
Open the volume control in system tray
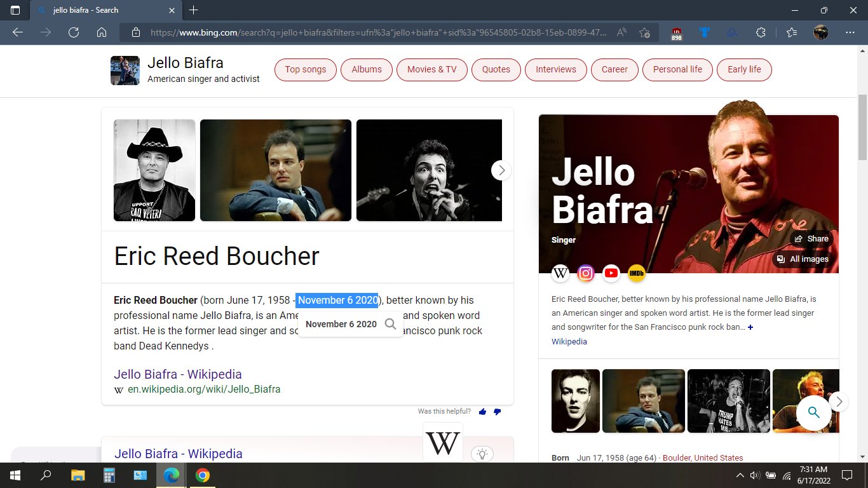(x=755, y=475)
